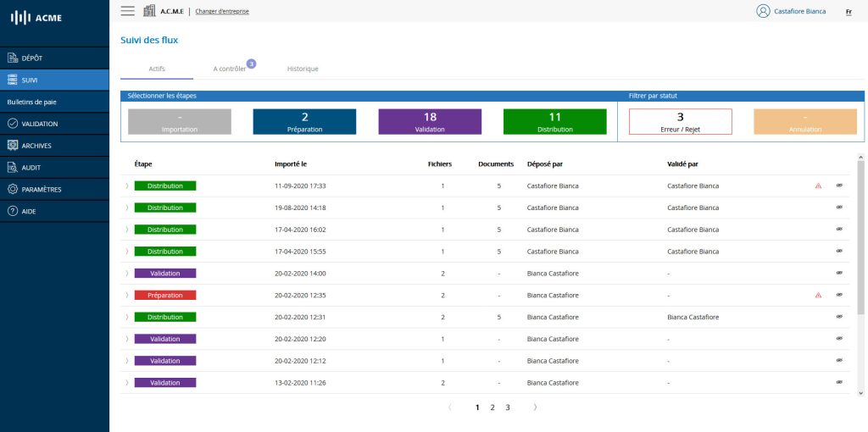The image size is (868, 432).
Task: Click the warning icon on the Préparation row
Action: 818,296
